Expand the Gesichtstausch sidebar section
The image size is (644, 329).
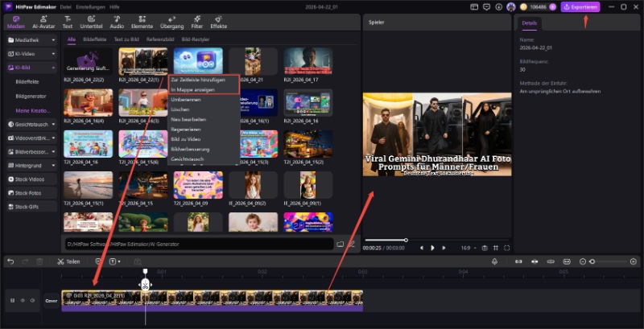[31, 124]
